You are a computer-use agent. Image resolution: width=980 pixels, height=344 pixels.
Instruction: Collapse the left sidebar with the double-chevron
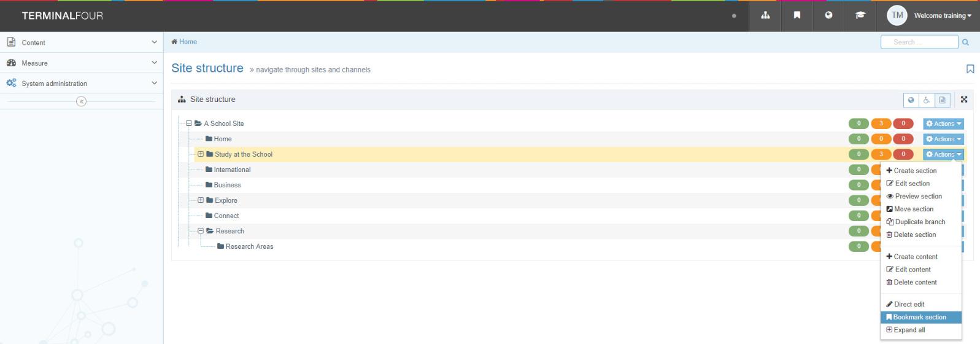click(81, 101)
